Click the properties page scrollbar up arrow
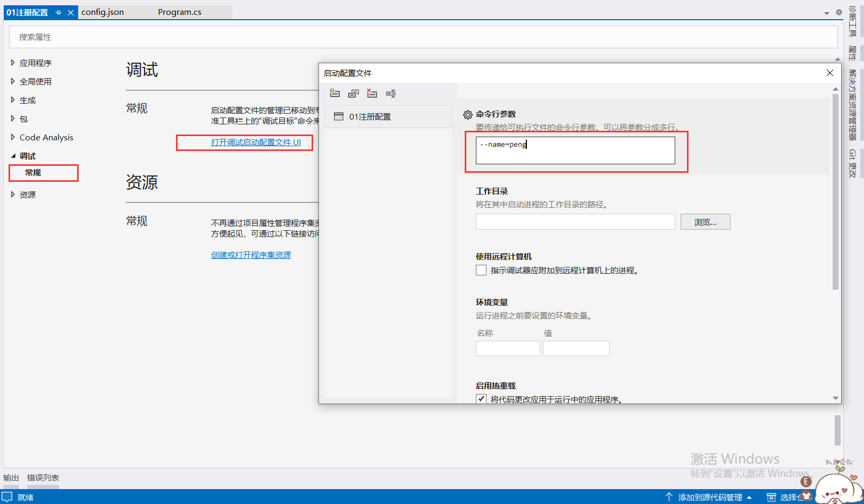This screenshot has height=504, width=864. 837,59
